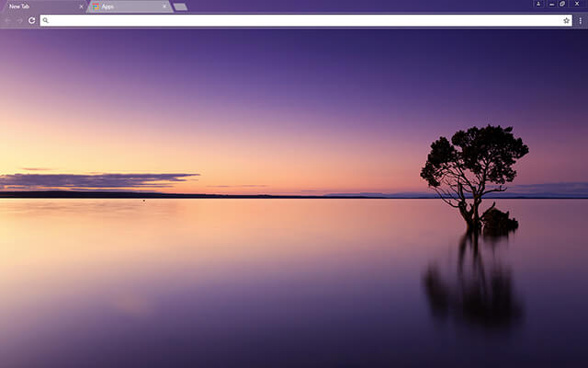Restore down the browser window
This screenshot has height=368, width=588.
point(562,4)
